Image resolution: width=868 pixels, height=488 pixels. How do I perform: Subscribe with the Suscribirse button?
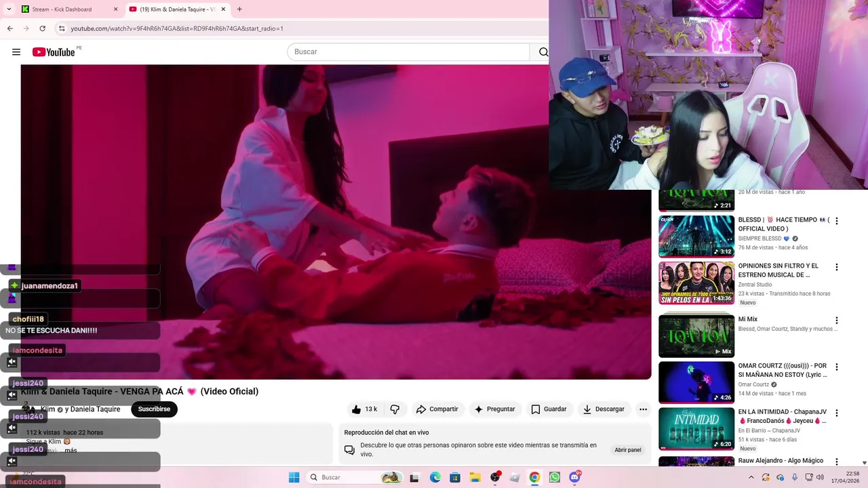154,409
